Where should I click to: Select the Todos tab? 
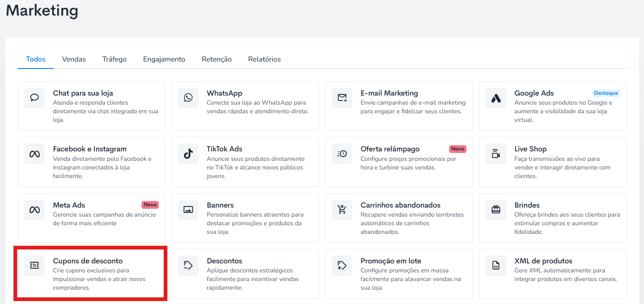point(36,59)
